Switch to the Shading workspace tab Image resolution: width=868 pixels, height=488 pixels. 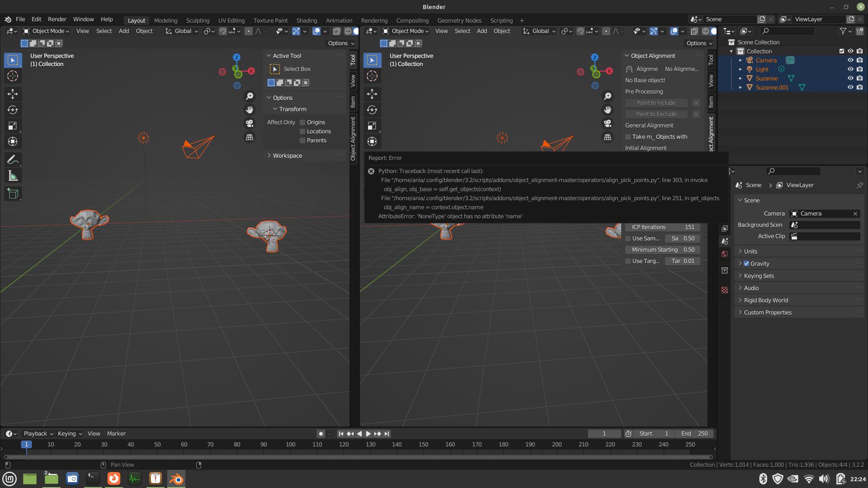tap(307, 20)
